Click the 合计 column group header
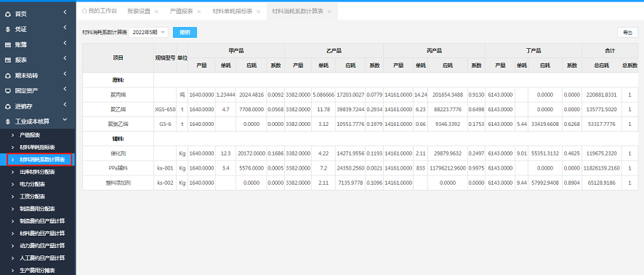Image resolution: width=644 pixels, height=275 pixels. click(610, 50)
